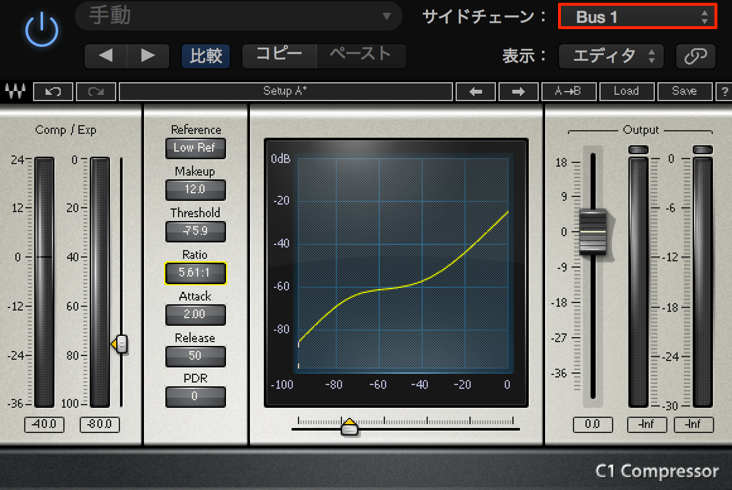Click the redo arrow in Waves toolbar
Image resolution: width=732 pixels, height=490 pixels.
(x=96, y=91)
